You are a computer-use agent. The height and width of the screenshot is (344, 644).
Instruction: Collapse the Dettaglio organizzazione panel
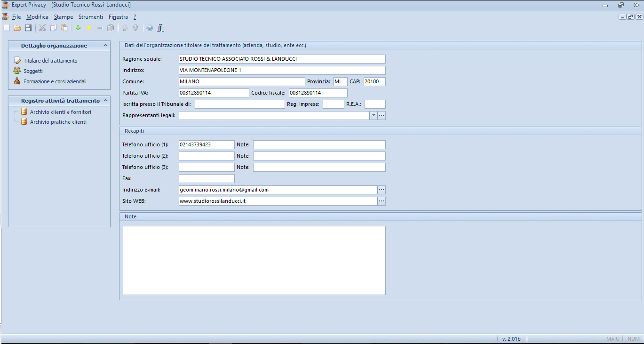[106, 46]
